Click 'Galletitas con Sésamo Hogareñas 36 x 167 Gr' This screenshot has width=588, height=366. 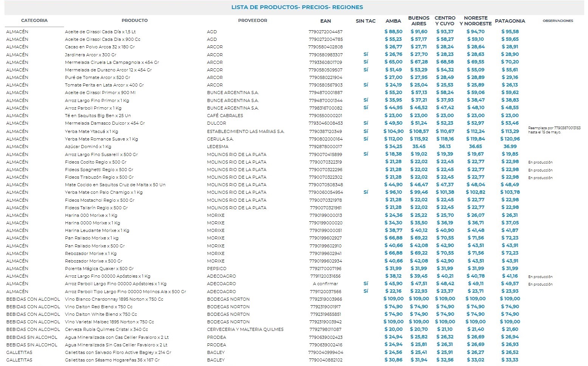(x=112, y=360)
